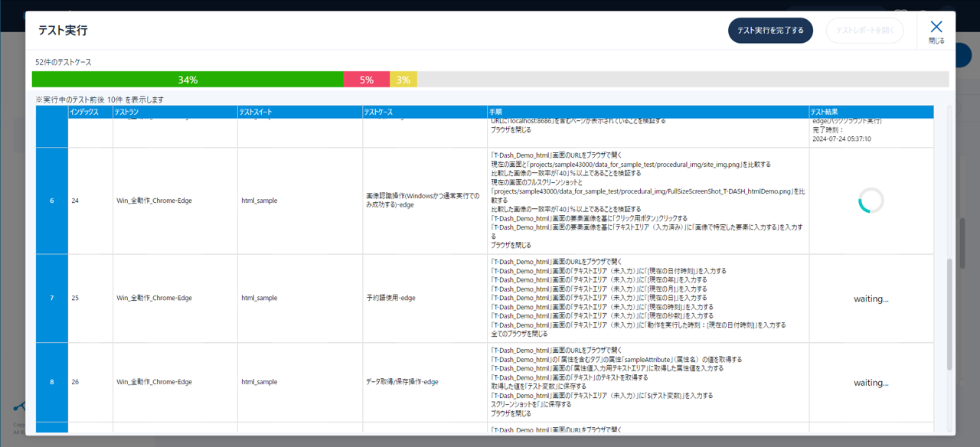Click the yellow 3% progress segment

(x=403, y=80)
